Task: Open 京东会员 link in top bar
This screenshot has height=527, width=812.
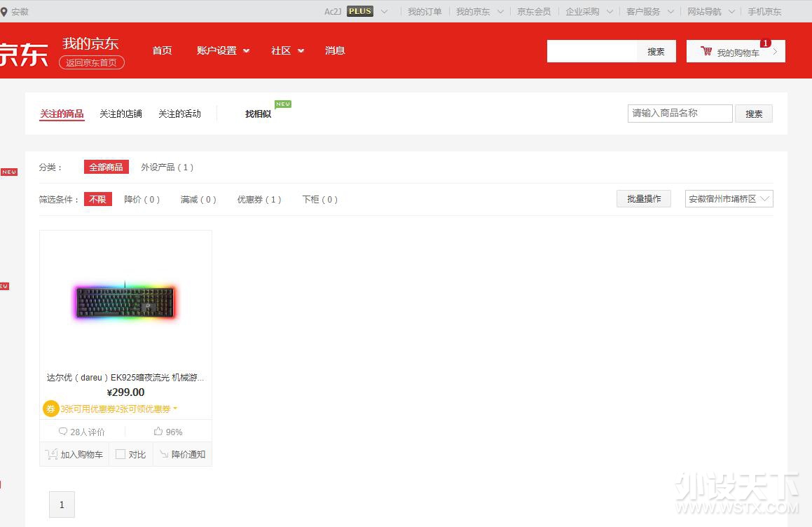Action: pyautogui.click(x=534, y=11)
